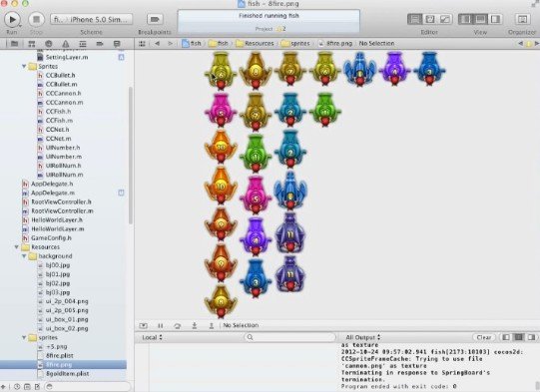The height and width of the screenshot is (392, 540).
Task: Click the variables search field
Action: [x=290, y=337]
